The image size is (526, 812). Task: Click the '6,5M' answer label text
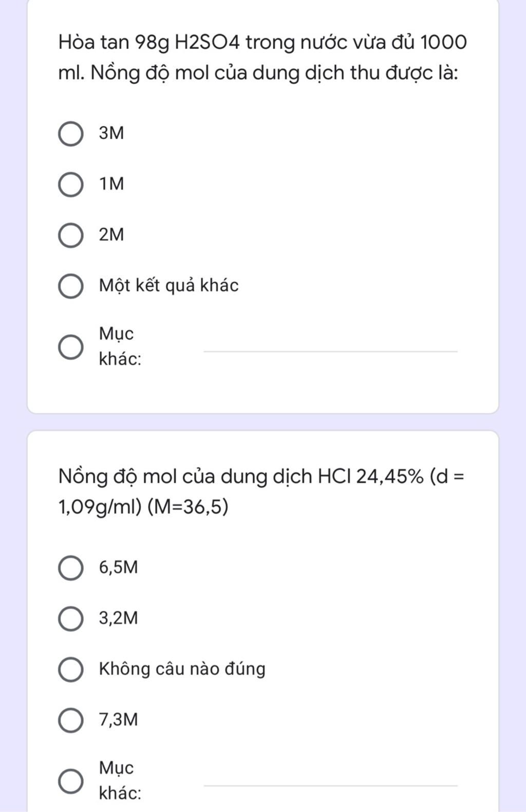coord(119,567)
